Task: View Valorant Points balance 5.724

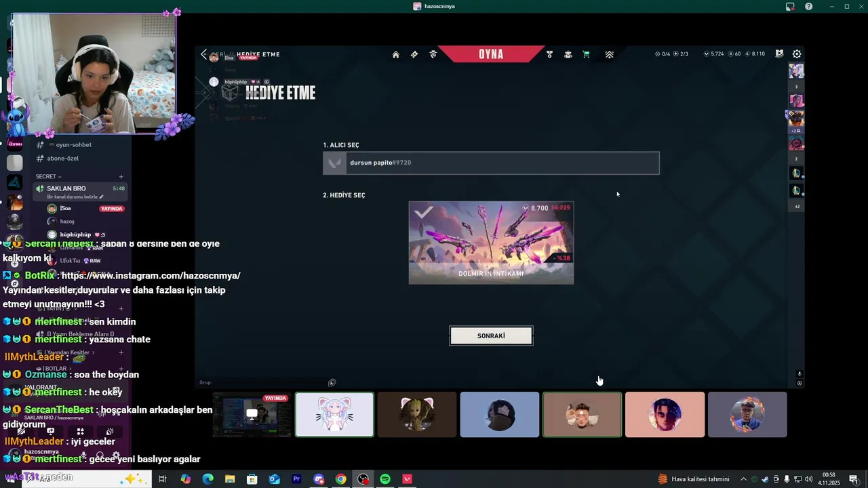Action: coord(714,54)
